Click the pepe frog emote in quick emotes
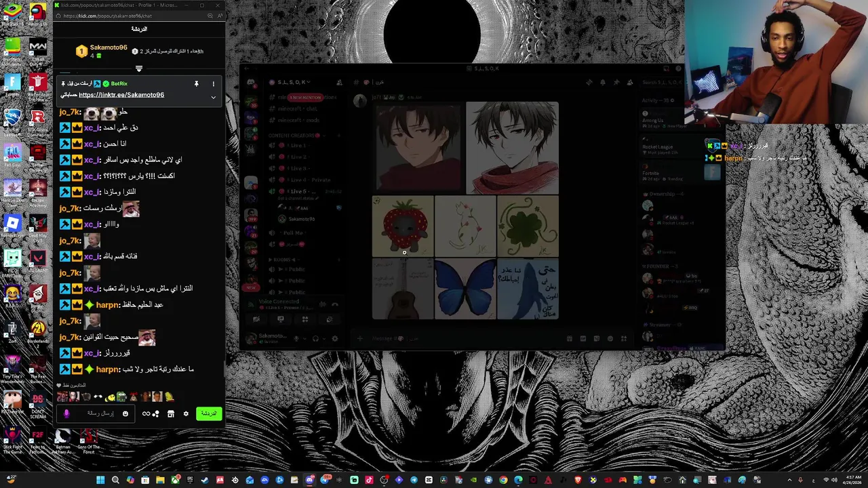Viewport: 868px width, 488px height. coord(121,396)
